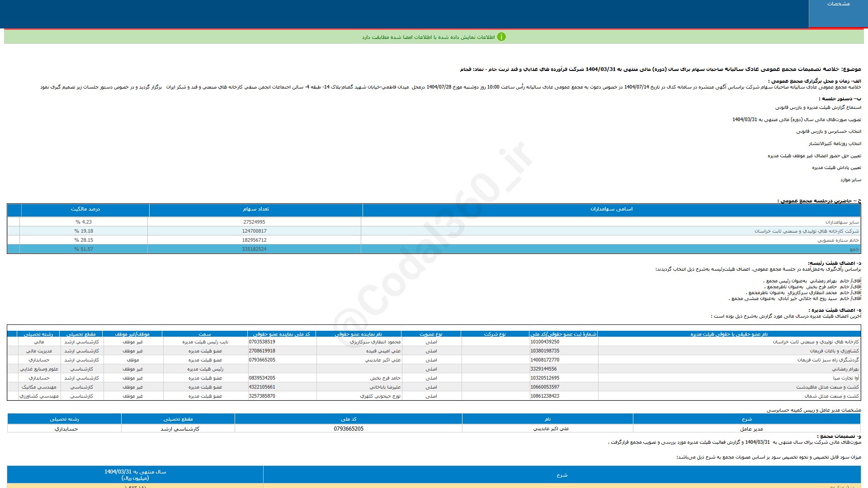Click the شرح header of profit table
The width and height of the screenshot is (868, 488).
coord(561,475)
